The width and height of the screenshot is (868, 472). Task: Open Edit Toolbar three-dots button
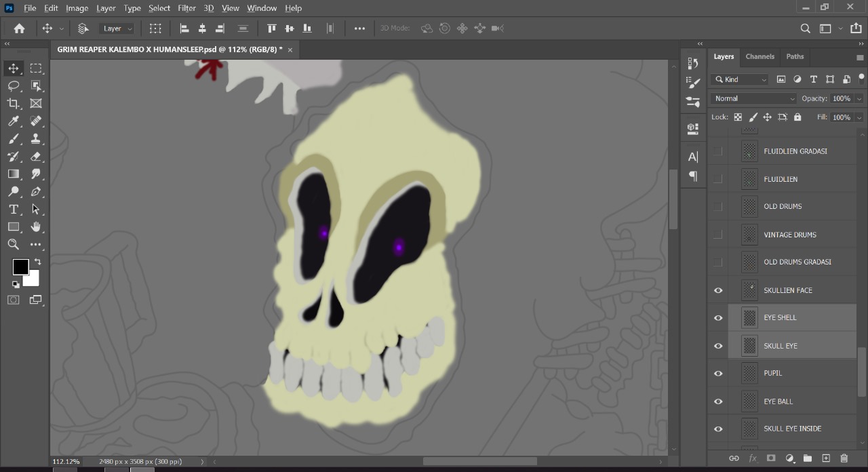pos(36,244)
